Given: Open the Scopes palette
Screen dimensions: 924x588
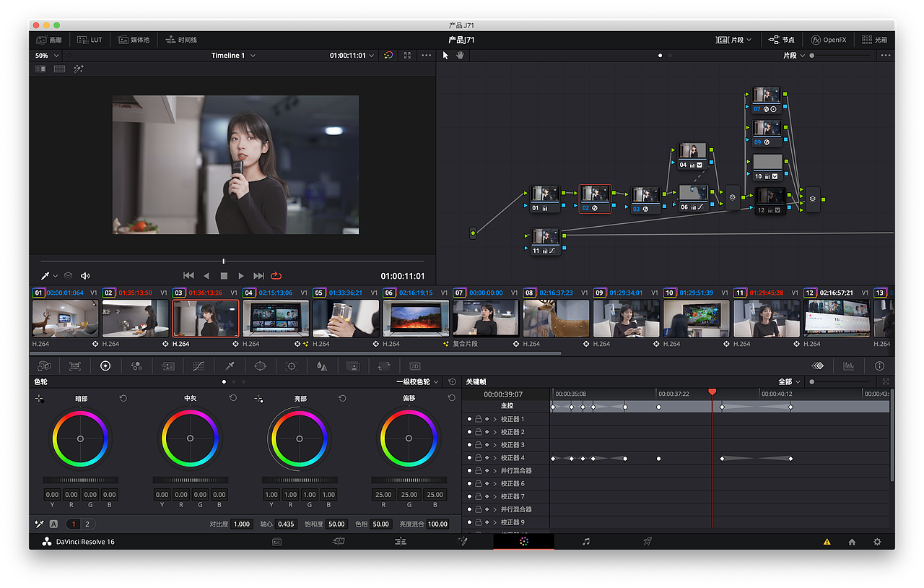Looking at the screenshot, I should (x=849, y=366).
